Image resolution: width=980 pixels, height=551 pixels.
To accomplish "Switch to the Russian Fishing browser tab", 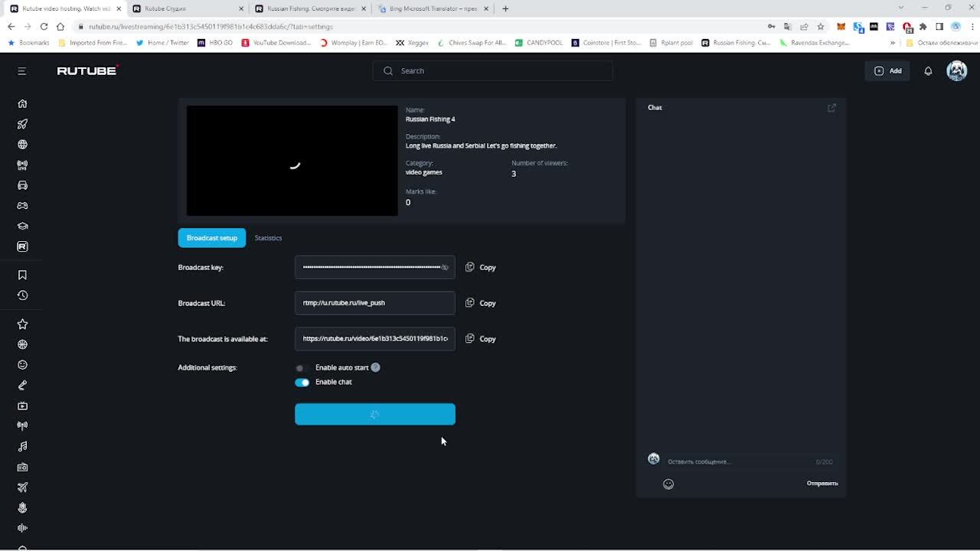I will click(x=310, y=8).
